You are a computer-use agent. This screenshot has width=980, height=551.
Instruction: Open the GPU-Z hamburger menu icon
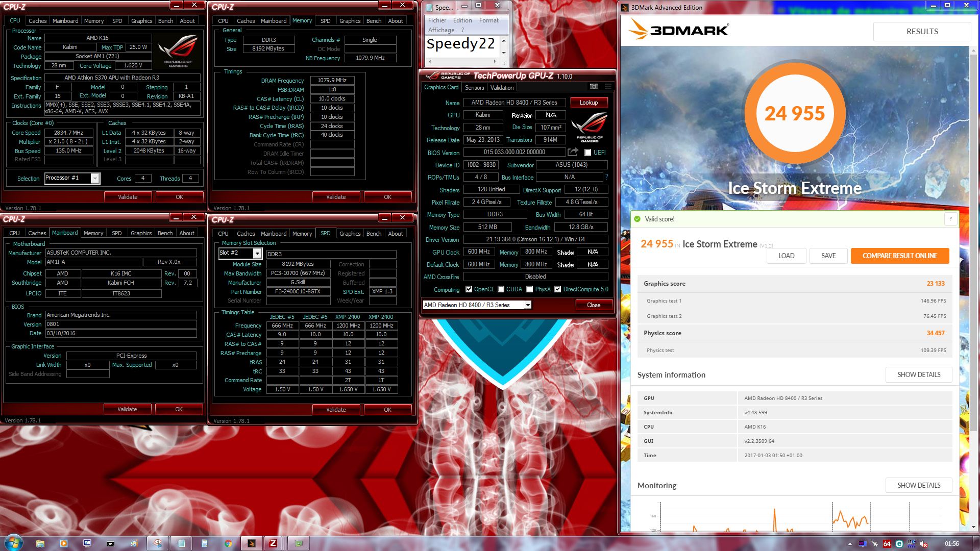coord(608,87)
